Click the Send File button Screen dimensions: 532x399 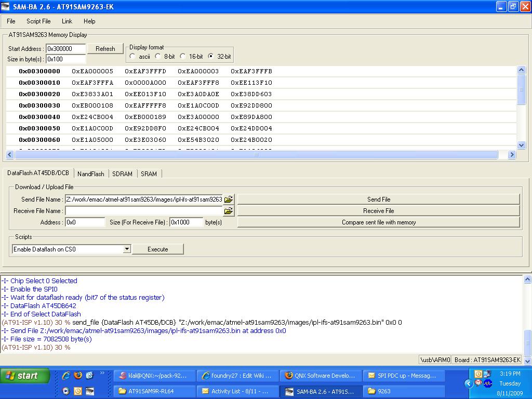tap(378, 199)
